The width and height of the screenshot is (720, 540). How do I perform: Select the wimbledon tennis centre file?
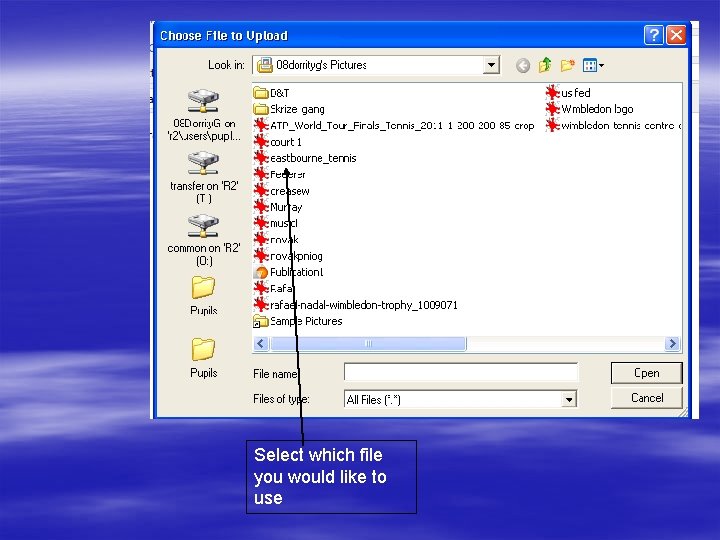pos(613,125)
